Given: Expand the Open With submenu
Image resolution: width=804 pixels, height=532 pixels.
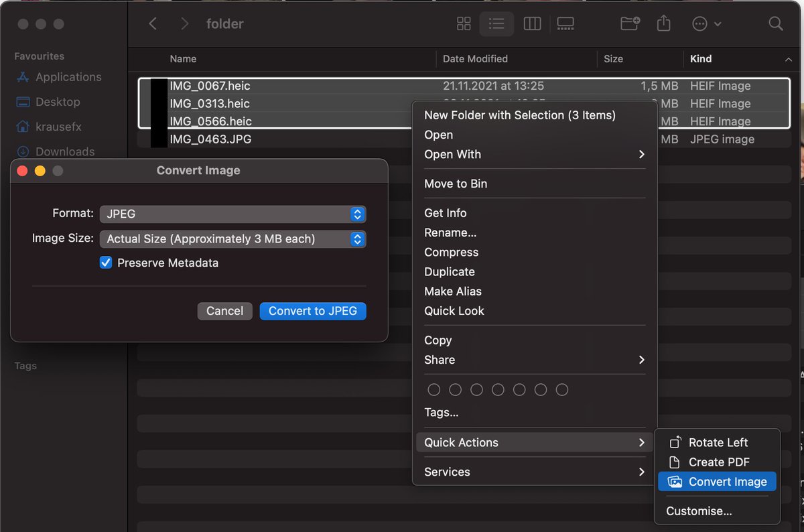Looking at the screenshot, I should tap(453, 154).
